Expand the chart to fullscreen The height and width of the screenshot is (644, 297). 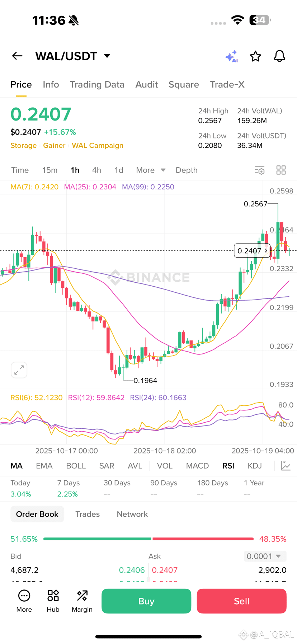coord(19,370)
